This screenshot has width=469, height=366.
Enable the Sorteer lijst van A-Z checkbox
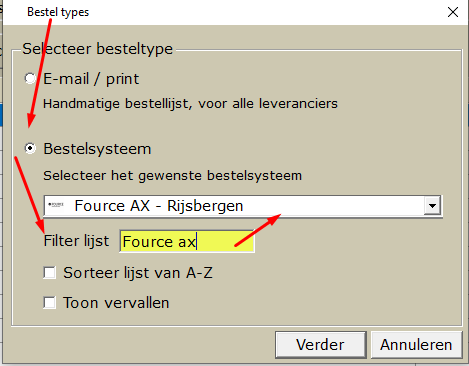(x=50, y=273)
